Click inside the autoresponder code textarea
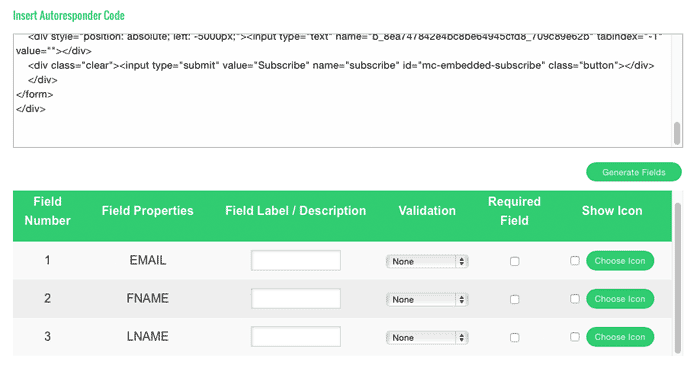Viewport: 700px width, 378px height. 342,91
